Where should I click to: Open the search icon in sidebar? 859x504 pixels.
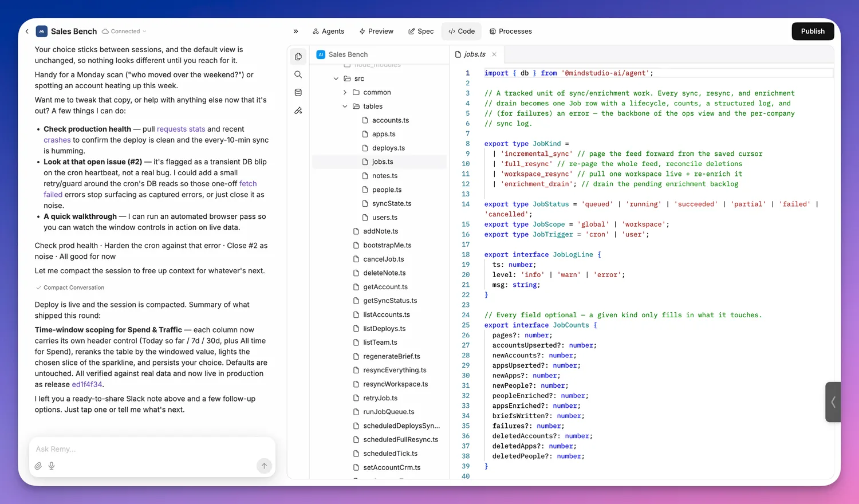click(x=298, y=74)
